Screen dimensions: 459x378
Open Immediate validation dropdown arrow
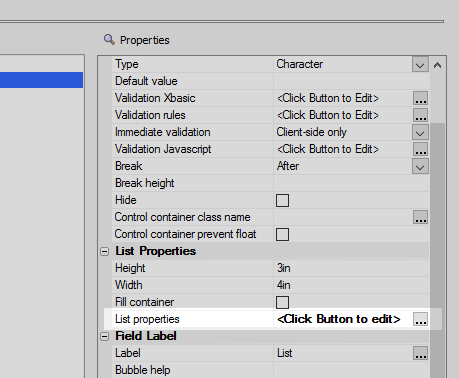[420, 133]
